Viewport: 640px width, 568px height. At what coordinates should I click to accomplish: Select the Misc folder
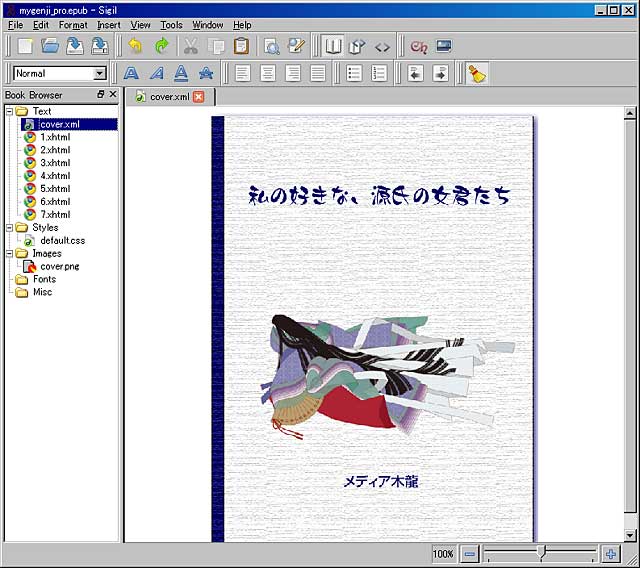tap(42, 292)
